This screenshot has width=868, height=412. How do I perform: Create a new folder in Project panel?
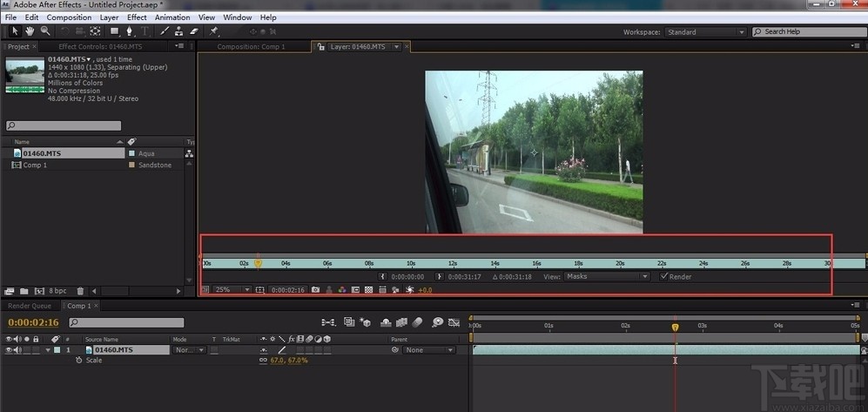click(24, 291)
